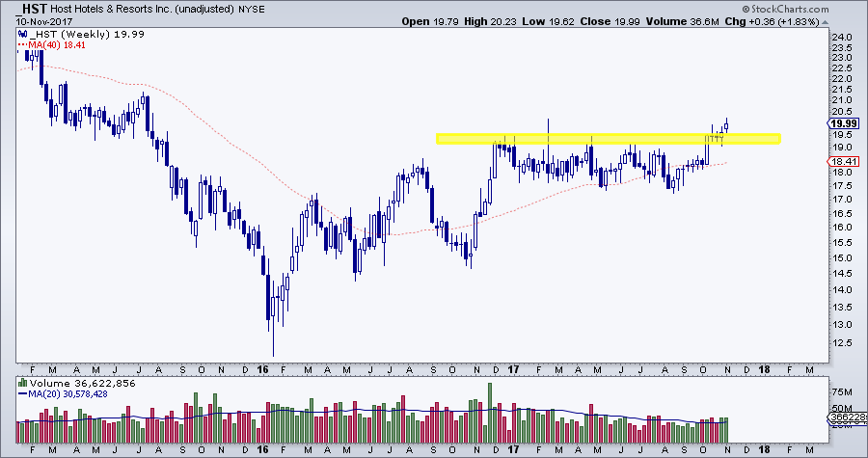Click the red 18.41 moving average axis tag
The image size is (868, 458).
tap(845, 162)
